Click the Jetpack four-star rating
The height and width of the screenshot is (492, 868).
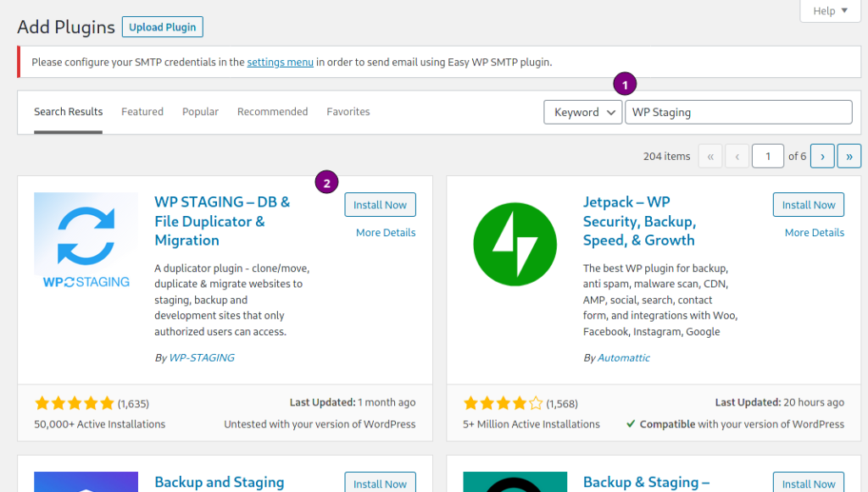tap(504, 404)
